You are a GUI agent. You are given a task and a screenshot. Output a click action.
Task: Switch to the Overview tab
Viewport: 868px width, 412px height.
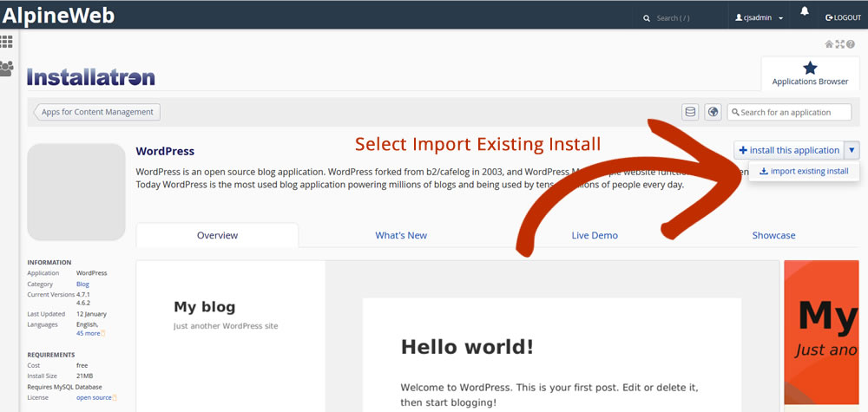(217, 235)
